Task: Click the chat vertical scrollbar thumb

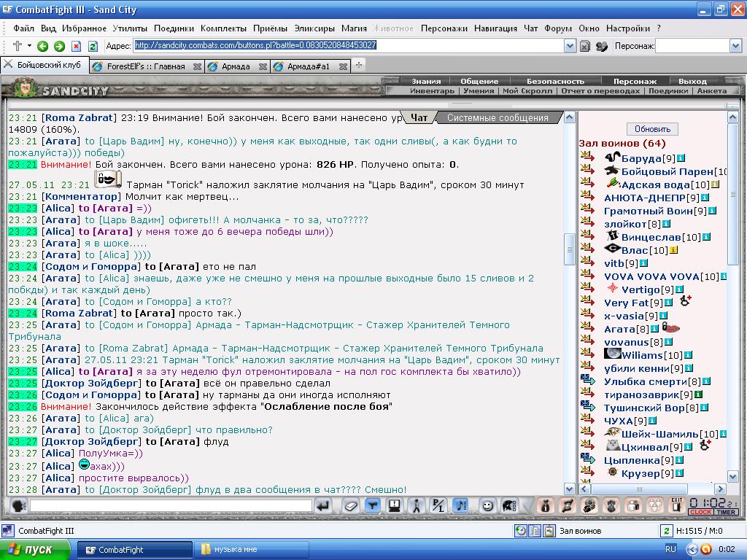Action: point(569,249)
